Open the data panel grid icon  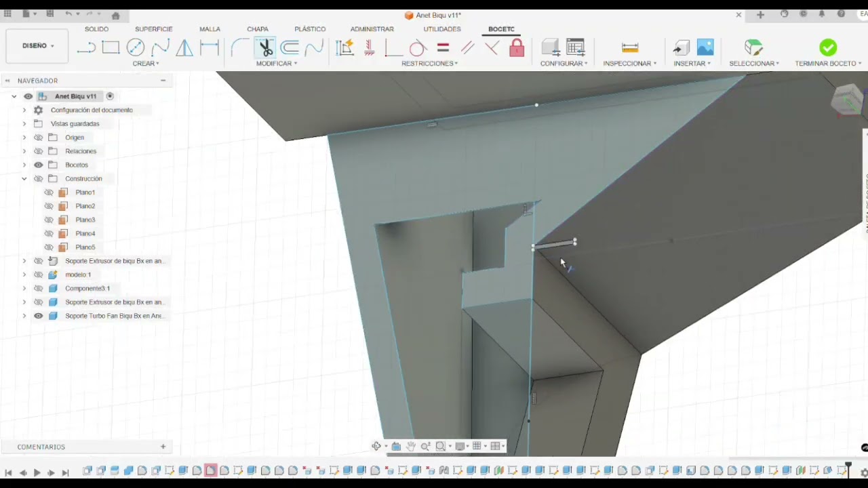pyautogui.click(x=7, y=14)
